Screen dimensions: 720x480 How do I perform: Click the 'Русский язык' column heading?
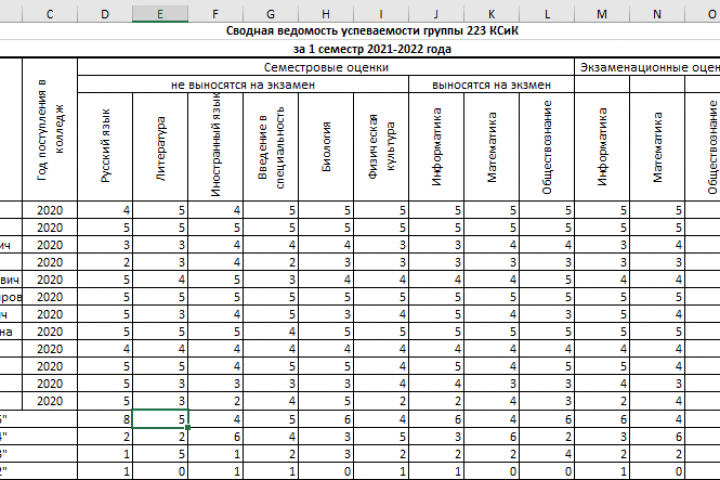coord(105,147)
